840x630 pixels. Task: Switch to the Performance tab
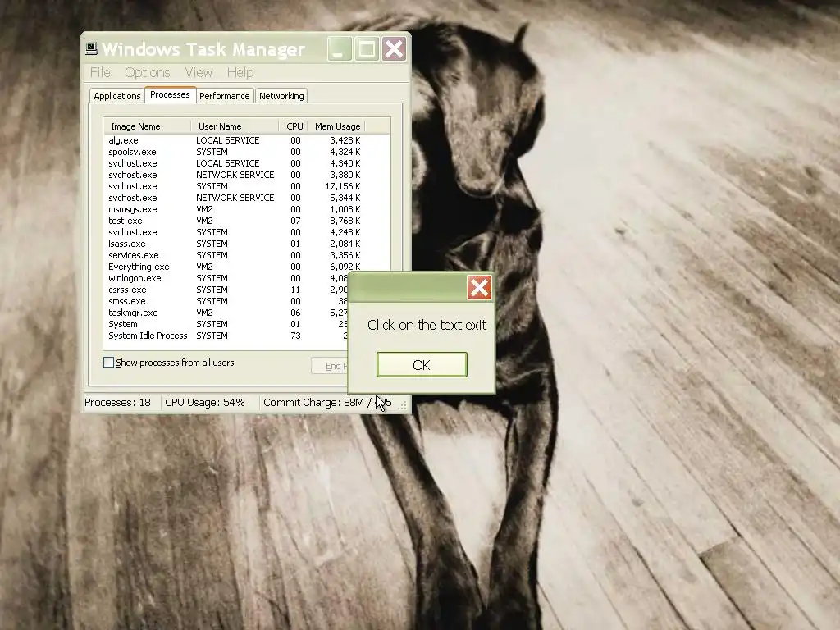pos(225,96)
